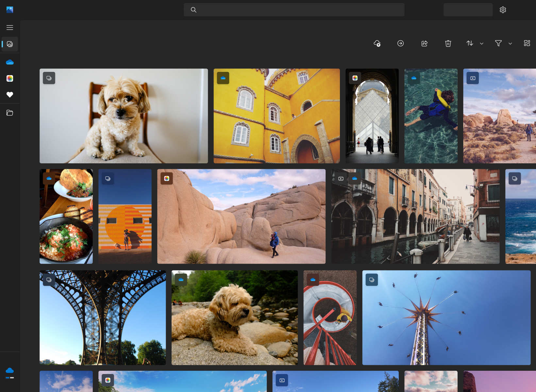
Task: Click the Import toolbar icon
Action: click(400, 43)
